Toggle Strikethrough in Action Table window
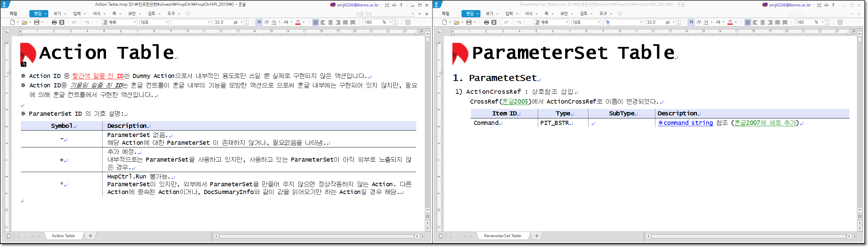 [x=286, y=22]
